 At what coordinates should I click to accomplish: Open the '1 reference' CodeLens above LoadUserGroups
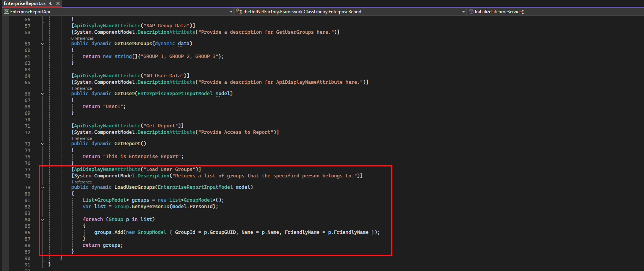[81, 182]
